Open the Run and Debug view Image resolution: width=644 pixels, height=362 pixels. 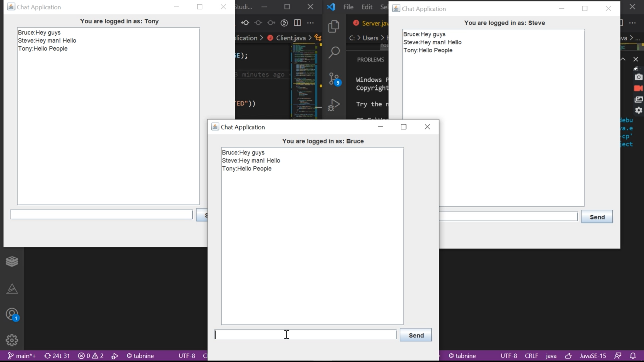(x=334, y=105)
